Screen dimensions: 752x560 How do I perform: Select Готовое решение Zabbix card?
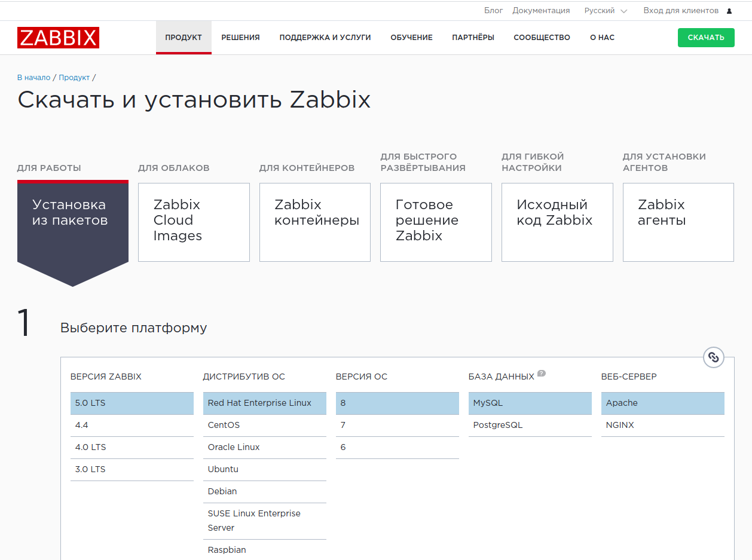pos(436,222)
